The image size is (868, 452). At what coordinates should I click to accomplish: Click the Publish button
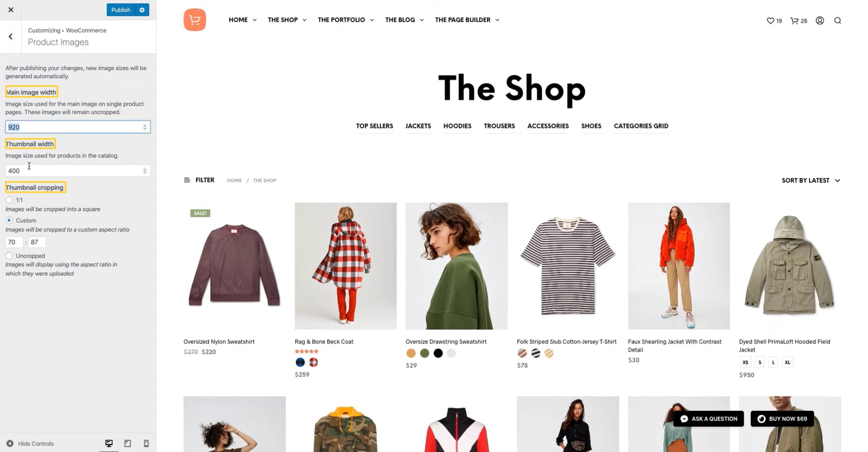click(x=121, y=10)
